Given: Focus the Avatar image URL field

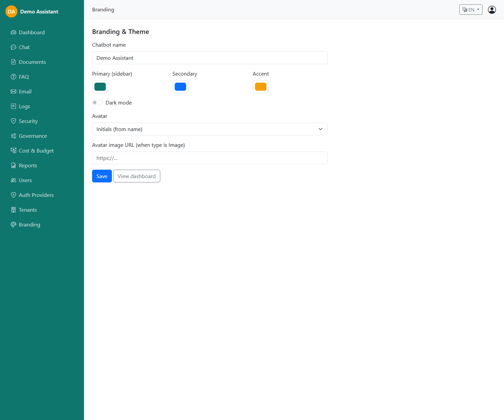Looking at the screenshot, I should pos(210,158).
